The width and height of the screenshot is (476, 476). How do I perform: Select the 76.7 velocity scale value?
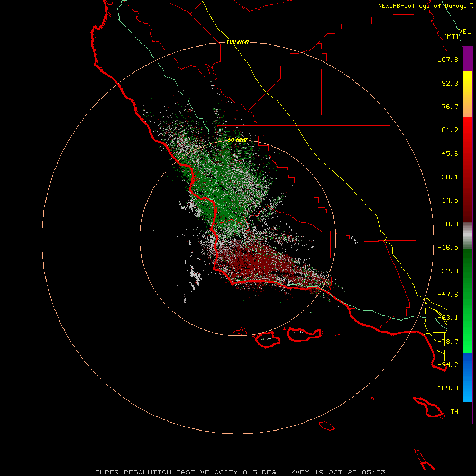pos(450,106)
